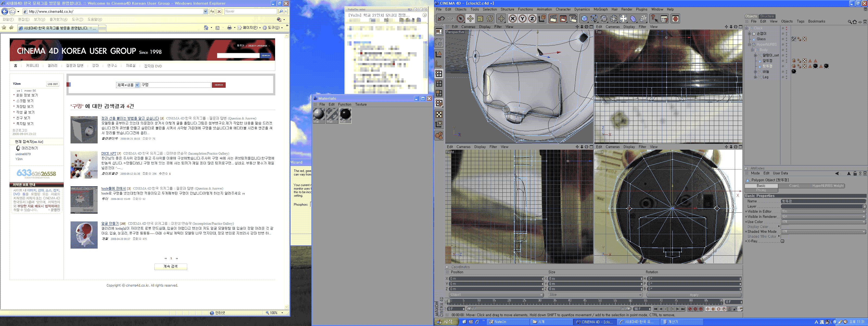Click the 계속 검색 button

[171, 267]
